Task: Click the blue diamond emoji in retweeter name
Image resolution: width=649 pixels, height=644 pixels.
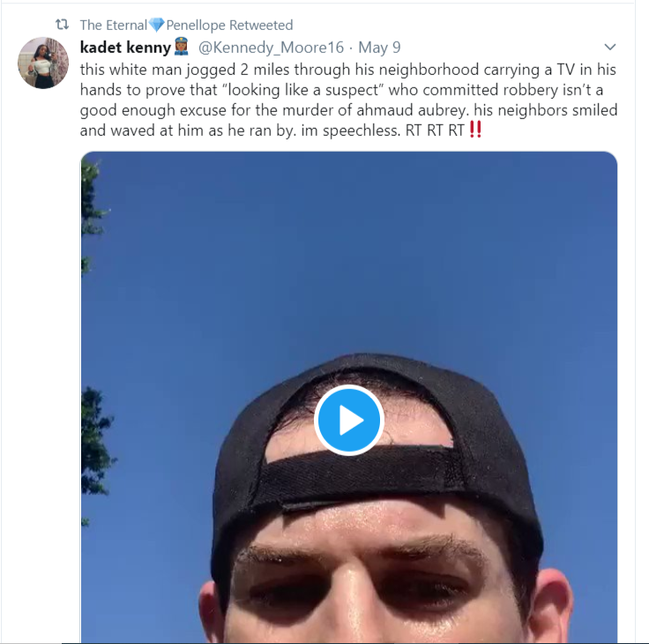Action: [156, 25]
